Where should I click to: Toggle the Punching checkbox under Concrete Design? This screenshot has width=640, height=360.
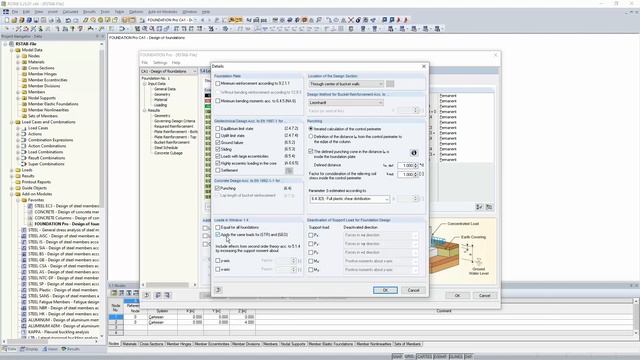218,188
